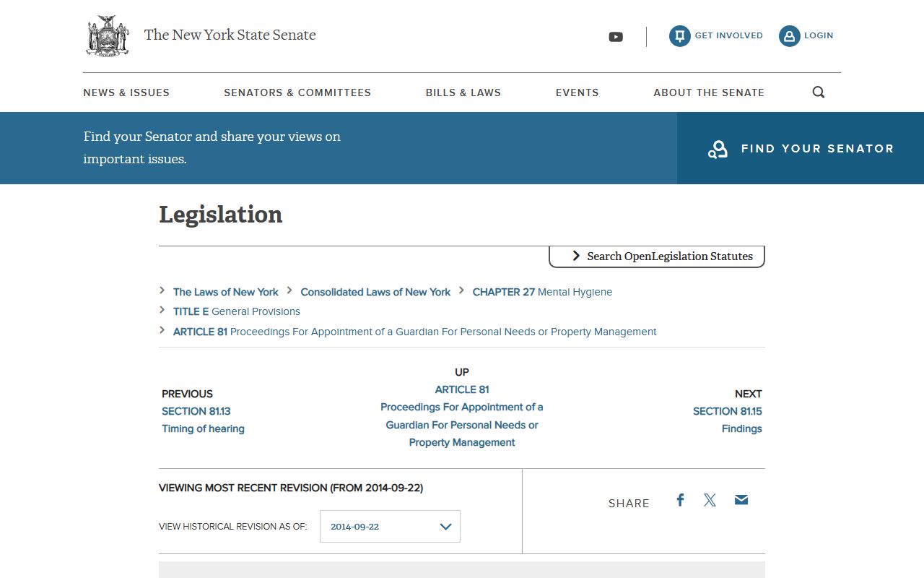924x578 pixels.
Task: Click the Get Involved link
Action: (729, 35)
